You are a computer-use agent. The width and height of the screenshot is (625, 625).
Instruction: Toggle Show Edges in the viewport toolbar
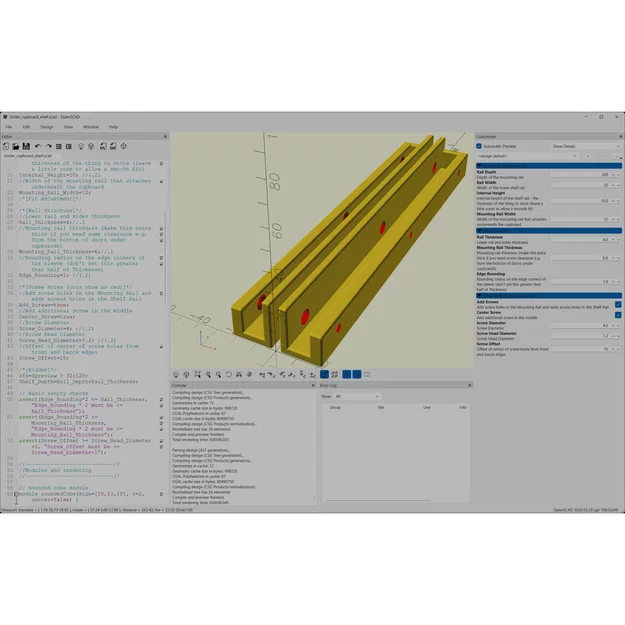tap(367, 374)
